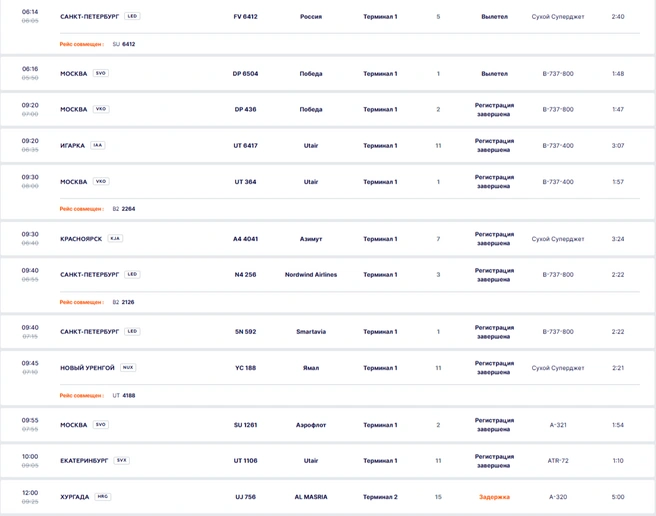
Task: Click the NUX badge beside Новый Уренгой
Action: tap(128, 367)
